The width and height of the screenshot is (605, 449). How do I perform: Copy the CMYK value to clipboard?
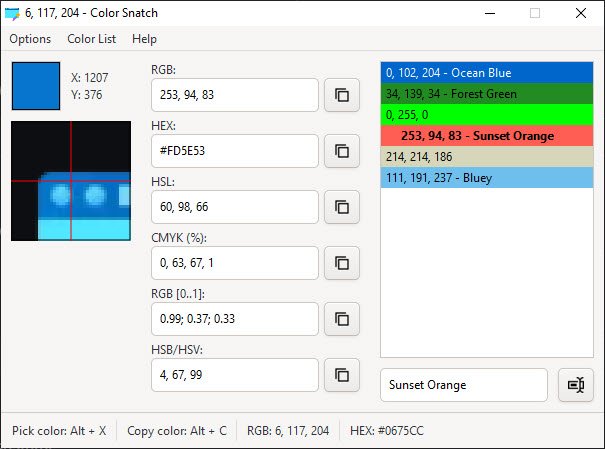[342, 263]
